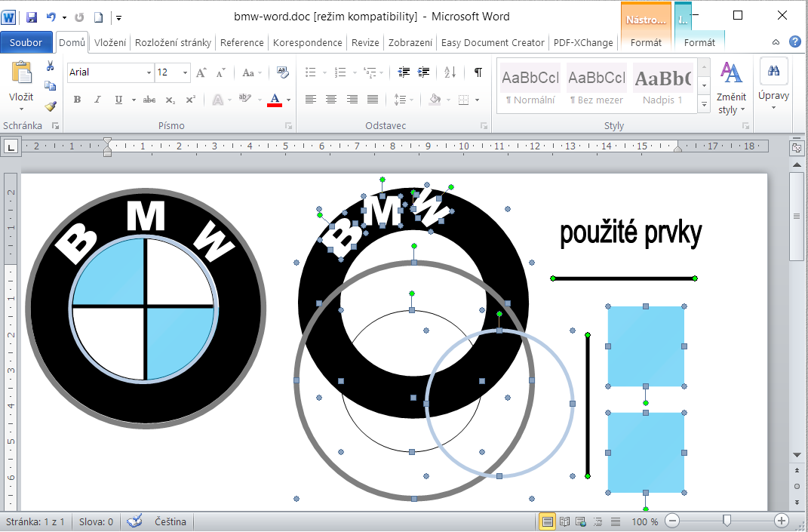
Task: Toggle Italic formatting
Action: pos(97,100)
